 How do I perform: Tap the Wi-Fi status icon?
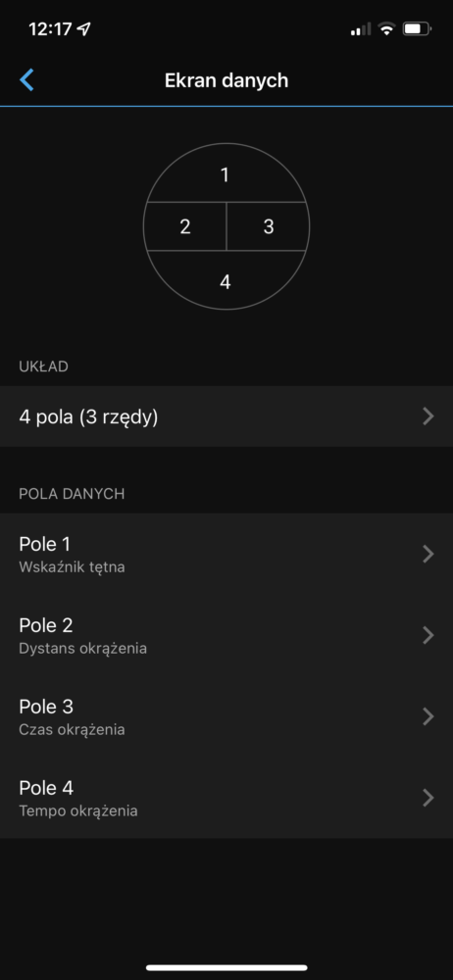tap(387, 28)
